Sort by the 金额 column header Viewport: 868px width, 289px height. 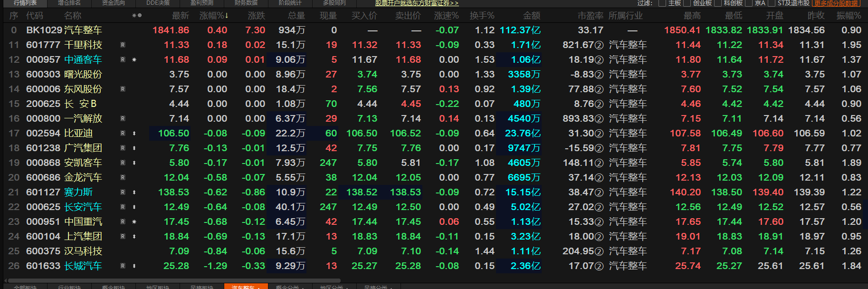pos(532,16)
